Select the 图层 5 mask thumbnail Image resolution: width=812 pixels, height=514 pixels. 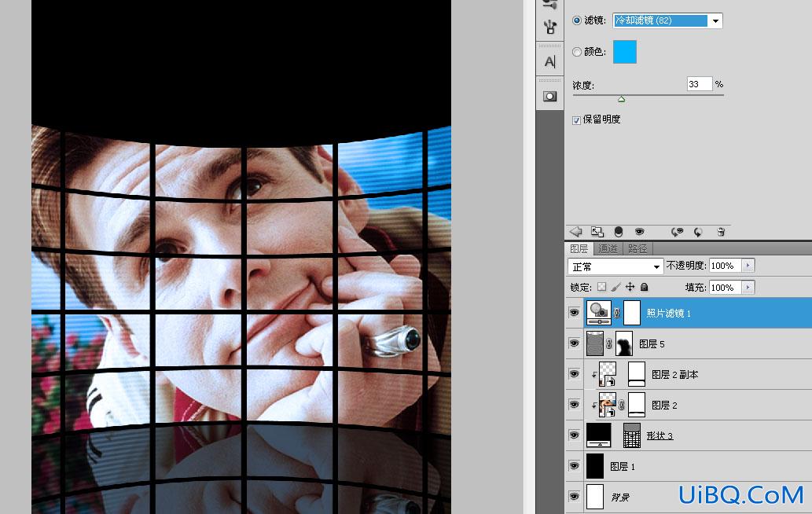(624, 343)
